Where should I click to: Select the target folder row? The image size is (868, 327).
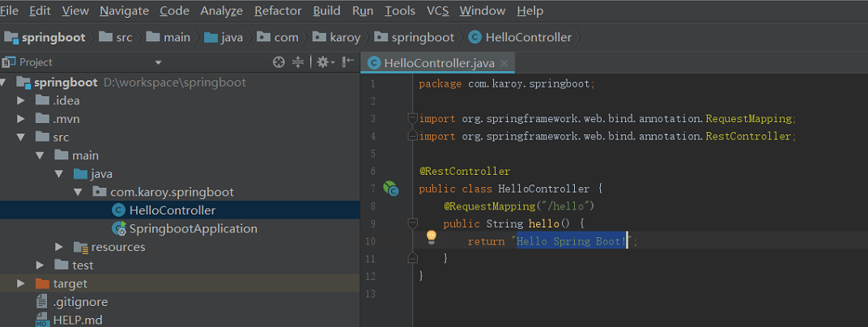[180, 283]
